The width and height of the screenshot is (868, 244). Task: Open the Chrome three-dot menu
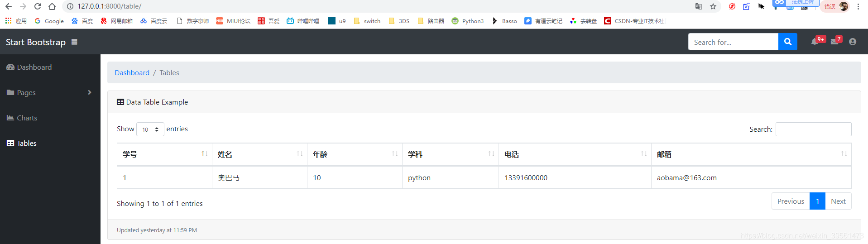point(858,6)
